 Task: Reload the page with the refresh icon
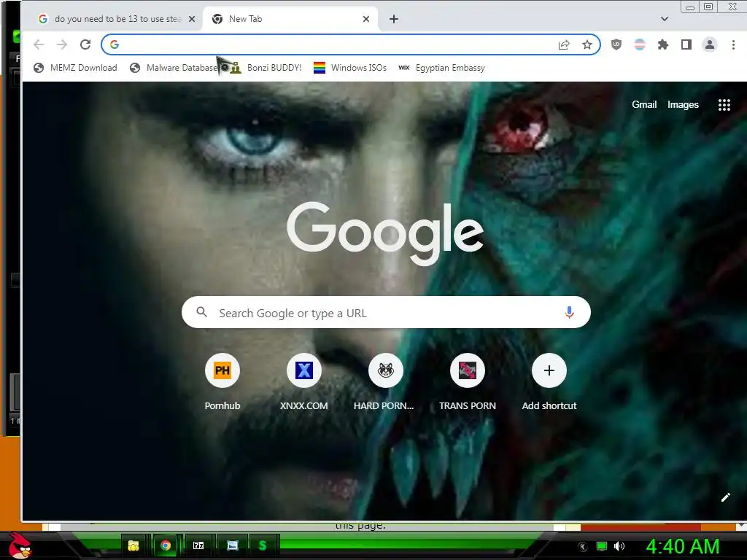(85, 44)
